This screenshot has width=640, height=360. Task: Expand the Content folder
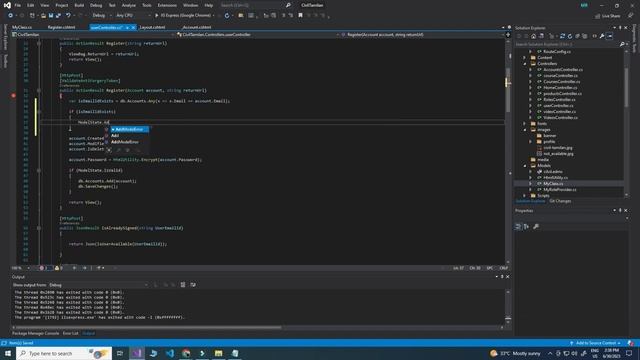click(525, 58)
